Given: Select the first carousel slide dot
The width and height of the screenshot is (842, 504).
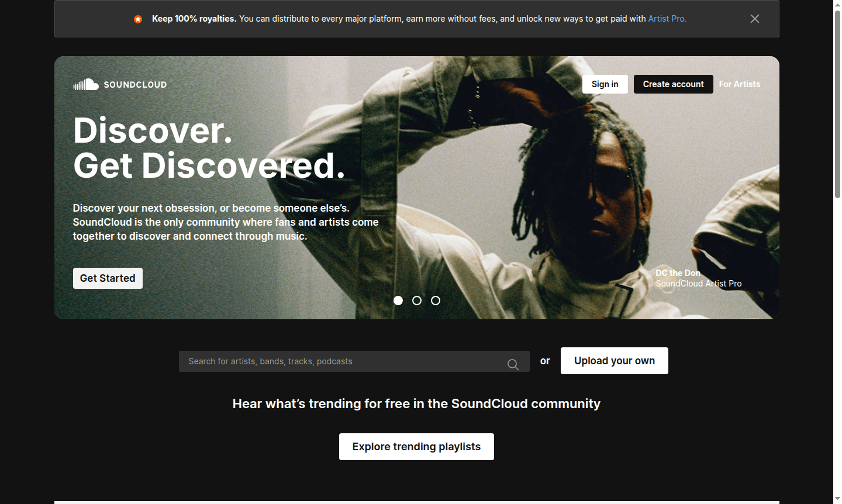Looking at the screenshot, I should 398,301.
